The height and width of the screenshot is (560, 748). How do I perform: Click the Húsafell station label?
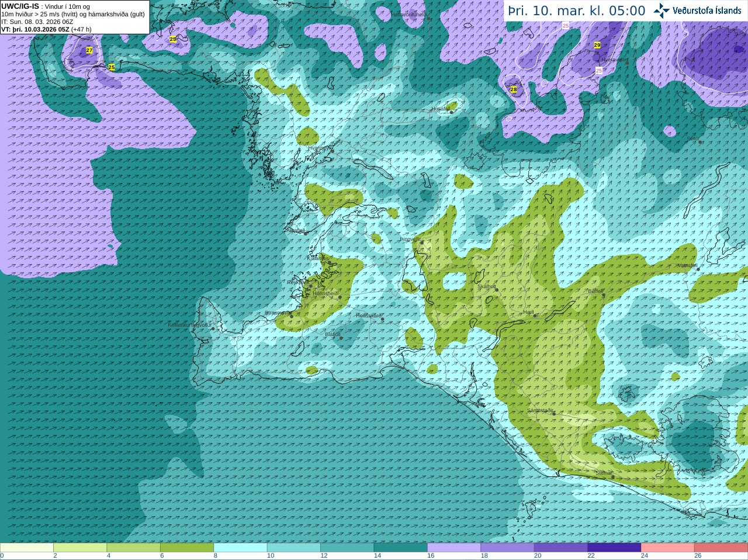441,109
